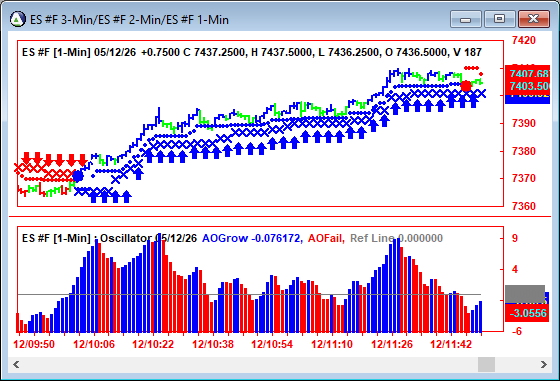This screenshot has height=381, width=560.
Task: Click the oscillator axis value -6
Action: tap(516, 331)
